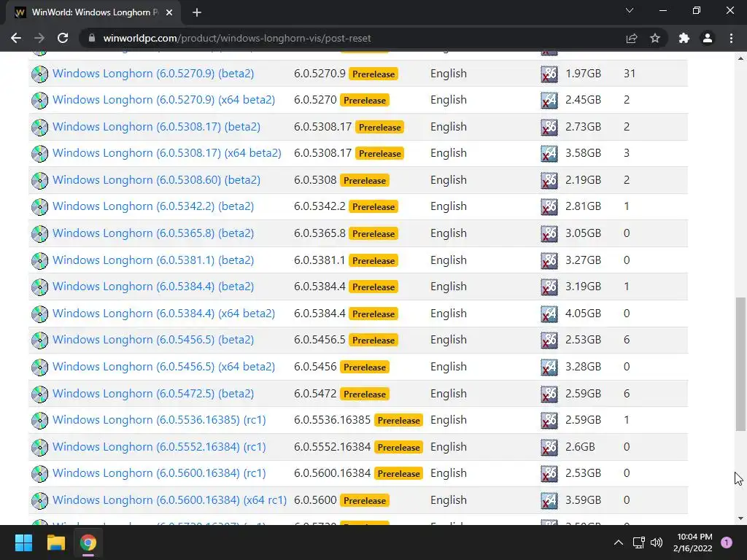
Task: Click the 2.81GB size cell
Action: pos(583,206)
